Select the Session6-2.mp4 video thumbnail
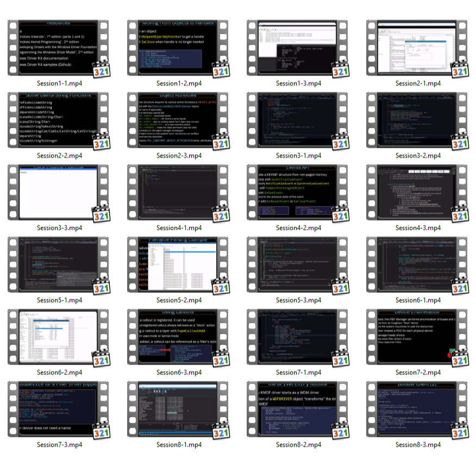Viewport: 476px width, 476px height. [x=58, y=337]
